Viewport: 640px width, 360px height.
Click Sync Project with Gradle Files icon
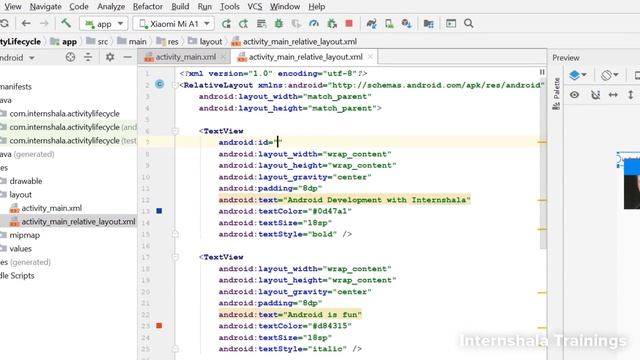click(x=371, y=24)
